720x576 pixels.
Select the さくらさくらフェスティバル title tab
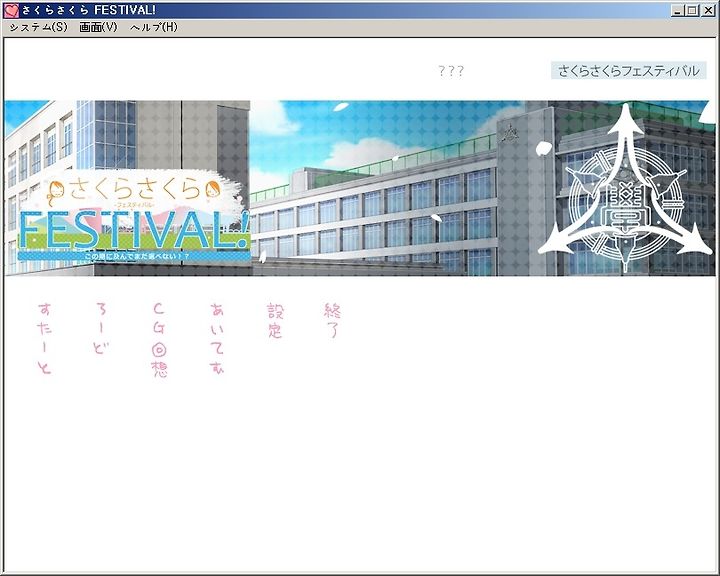click(629, 71)
